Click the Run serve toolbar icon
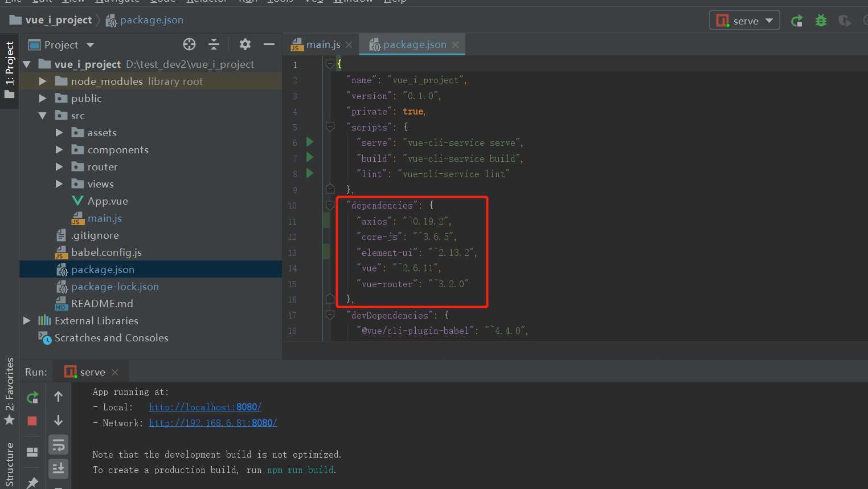This screenshot has width=868, height=489. [797, 21]
